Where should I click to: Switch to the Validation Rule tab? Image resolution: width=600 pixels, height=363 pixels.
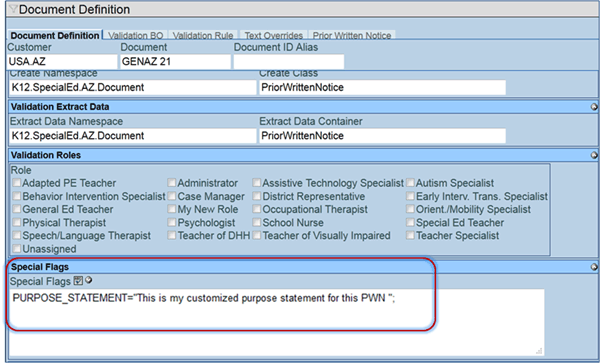coord(203,35)
